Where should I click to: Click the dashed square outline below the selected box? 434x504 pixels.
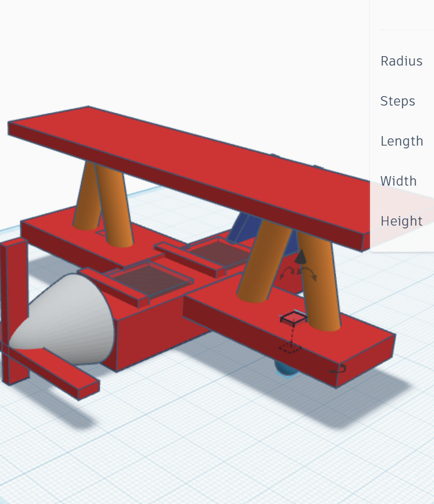coord(290,348)
